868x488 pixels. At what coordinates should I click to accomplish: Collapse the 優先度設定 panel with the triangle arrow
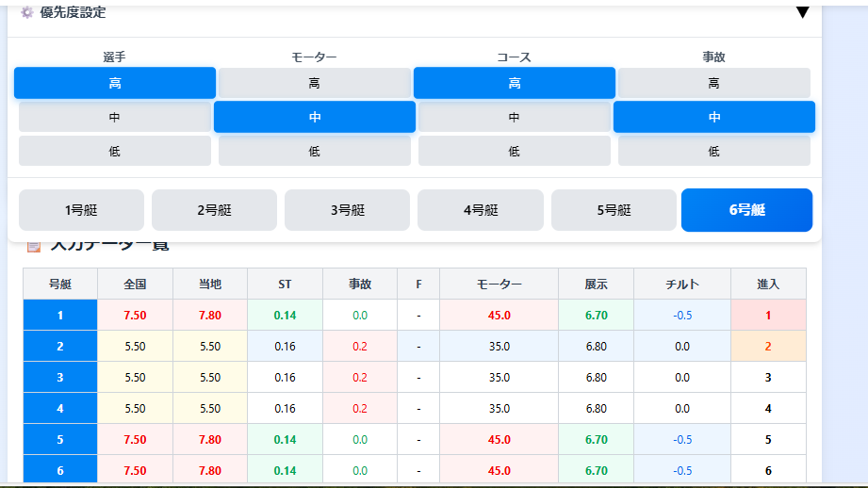[x=802, y=12]
